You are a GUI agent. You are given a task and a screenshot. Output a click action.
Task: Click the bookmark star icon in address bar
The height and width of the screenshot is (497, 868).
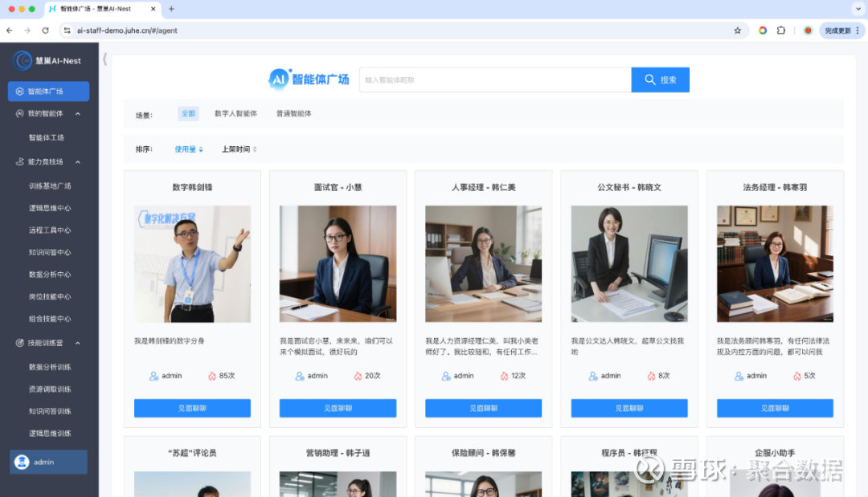click(737, 31)
